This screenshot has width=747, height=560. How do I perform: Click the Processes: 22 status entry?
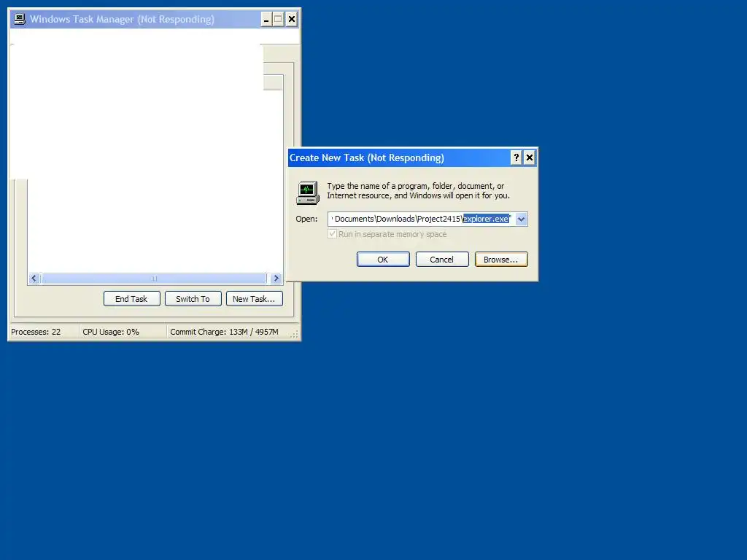[36, 332]
